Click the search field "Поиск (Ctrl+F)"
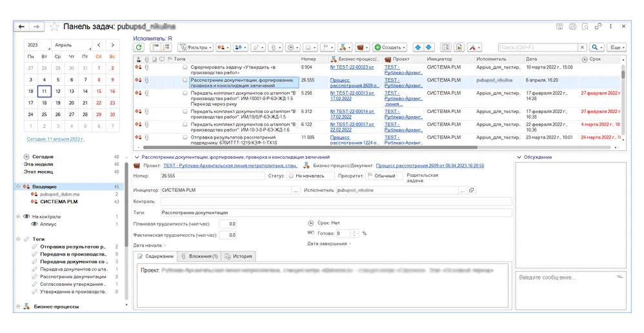The image size is (644, 333). [x=538, y=48]
